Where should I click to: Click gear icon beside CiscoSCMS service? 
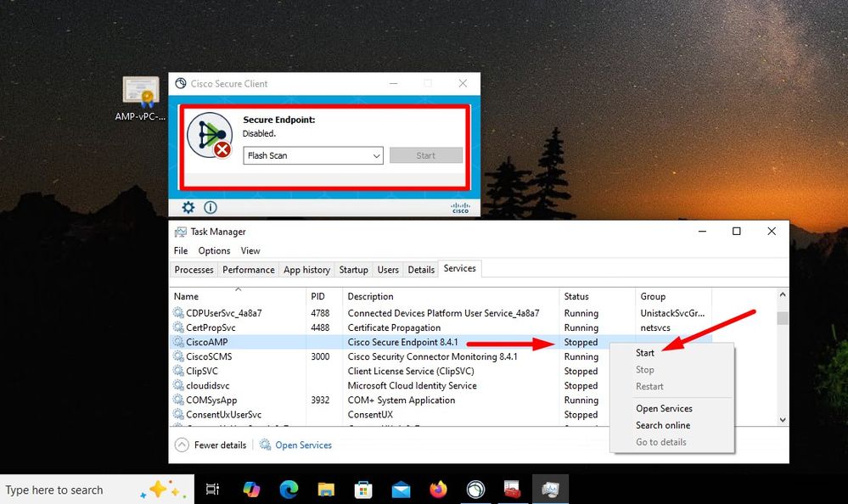coord(178,357)
